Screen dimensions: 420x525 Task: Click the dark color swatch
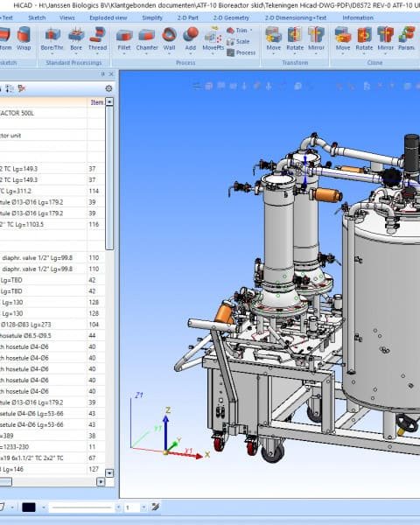point(29,507)
